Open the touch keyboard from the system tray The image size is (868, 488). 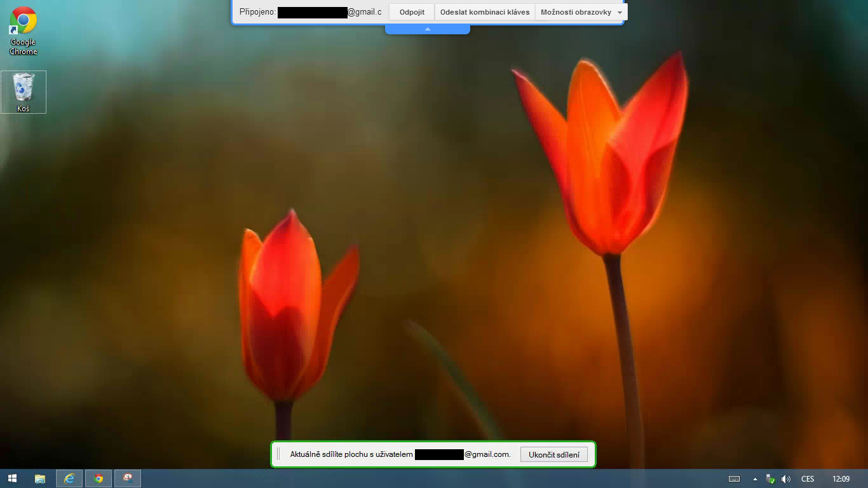tap(734, 478)
